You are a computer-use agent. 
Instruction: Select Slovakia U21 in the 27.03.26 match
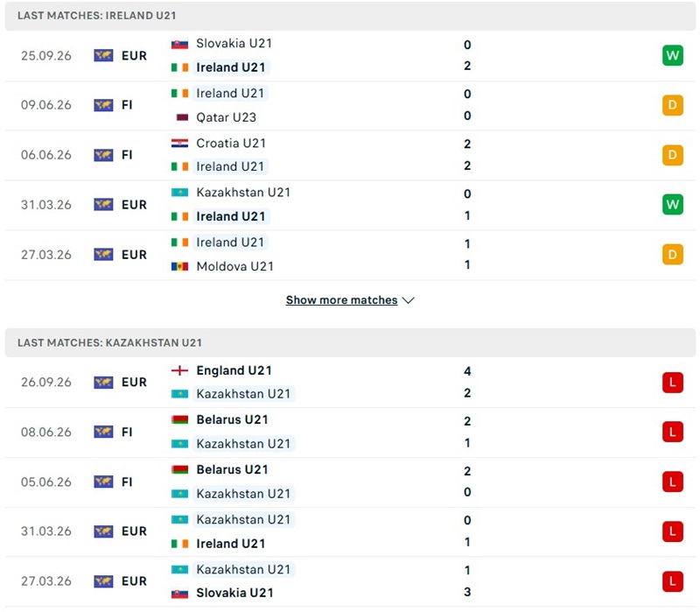[234, 593]
